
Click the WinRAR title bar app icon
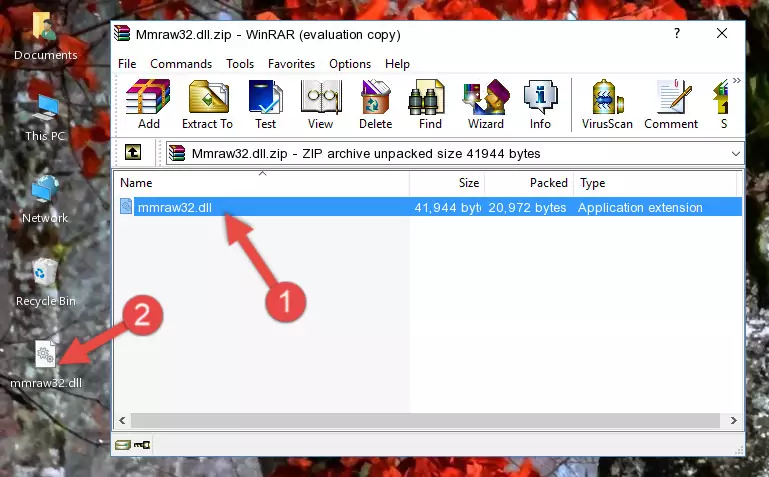point(122,33)
